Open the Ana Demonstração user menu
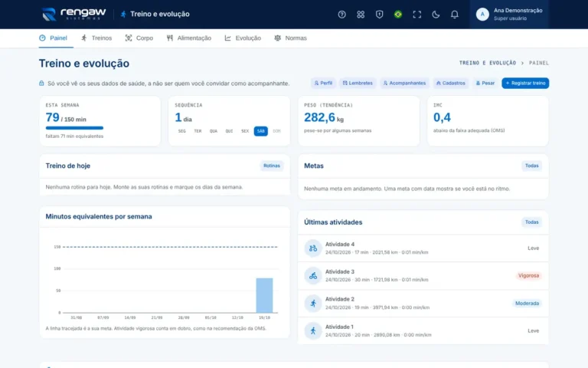 pyautogui.click(x=509, y=15)
